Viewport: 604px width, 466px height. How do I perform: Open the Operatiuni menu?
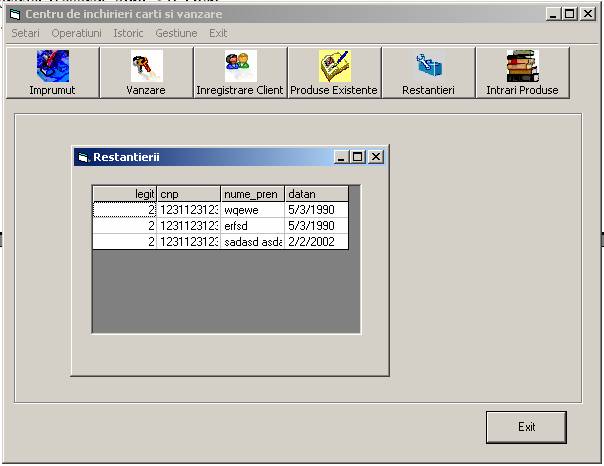[76, 33]
